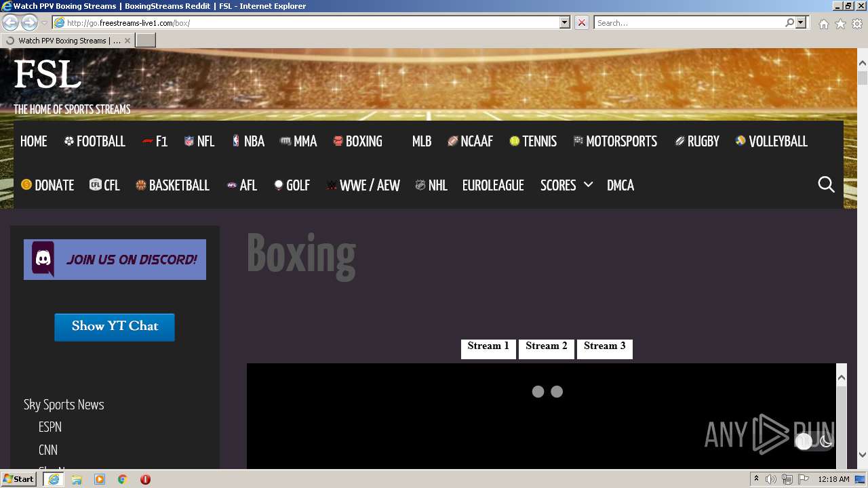Open Action Center flag icon
This screenshot has width=868, height=488.
803,479
